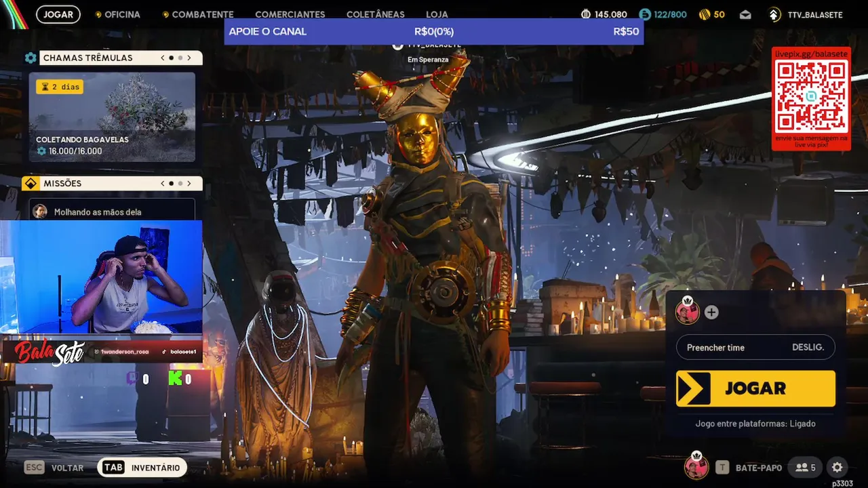Image resolution: width=868 pixels, height=488 pixels.
Task: Go to previous Chamas Trêmulas page arrow
Action: tap(163, 58)
